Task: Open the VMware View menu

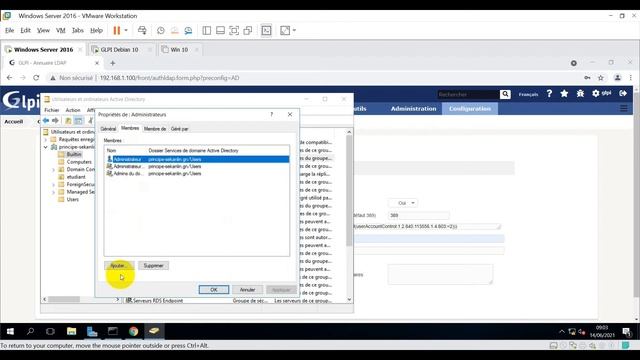Action: click(x=43, y=30)
